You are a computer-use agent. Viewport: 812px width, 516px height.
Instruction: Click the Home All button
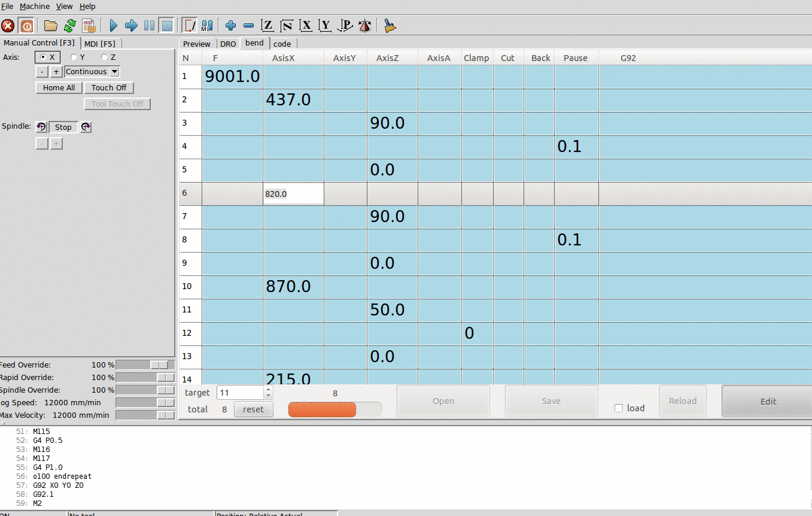59,88
